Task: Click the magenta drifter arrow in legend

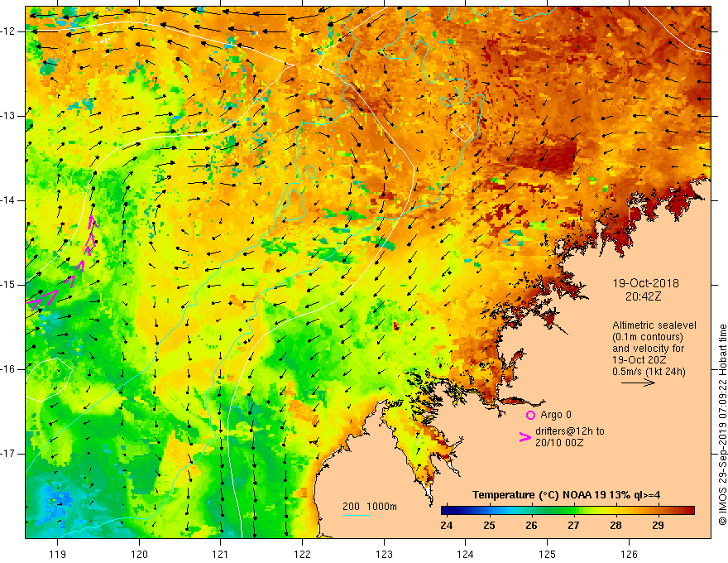Action: click(x=524, y=437)
